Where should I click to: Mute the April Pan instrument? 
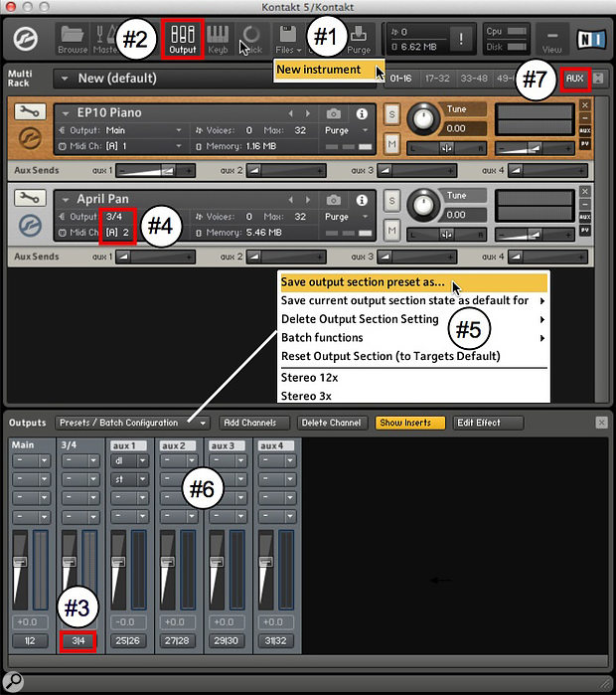click(x=391, y=230)
